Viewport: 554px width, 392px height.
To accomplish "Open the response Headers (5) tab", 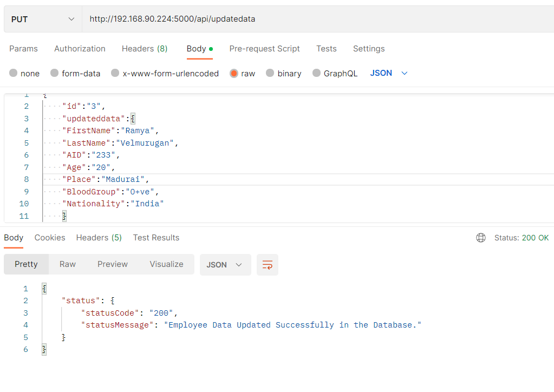I will coord(99,238).
